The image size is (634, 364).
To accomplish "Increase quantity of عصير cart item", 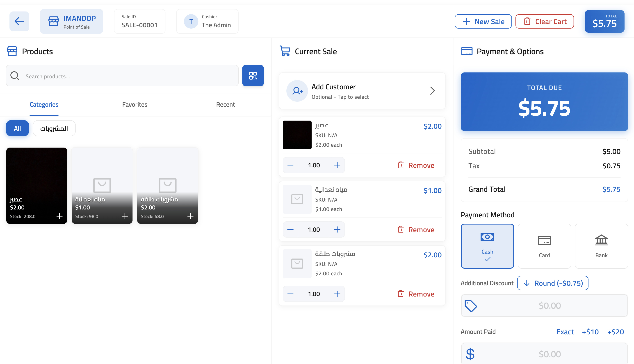I will (337, 165).
